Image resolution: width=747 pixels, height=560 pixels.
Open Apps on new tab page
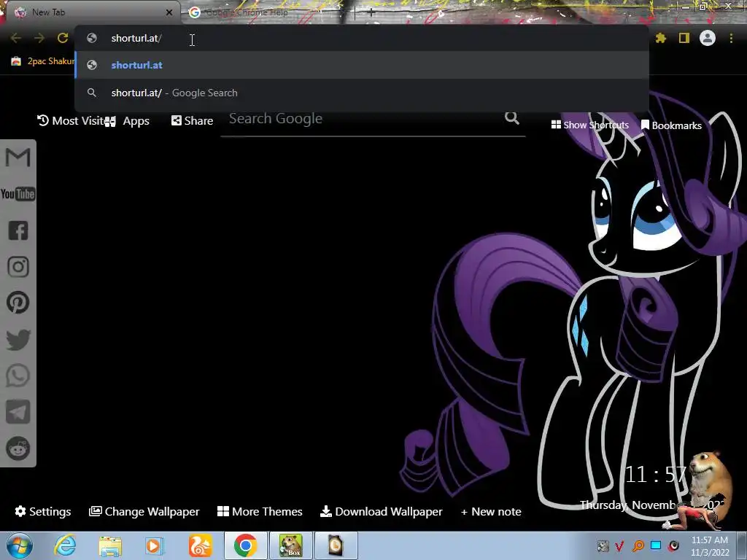click(127, 121)
